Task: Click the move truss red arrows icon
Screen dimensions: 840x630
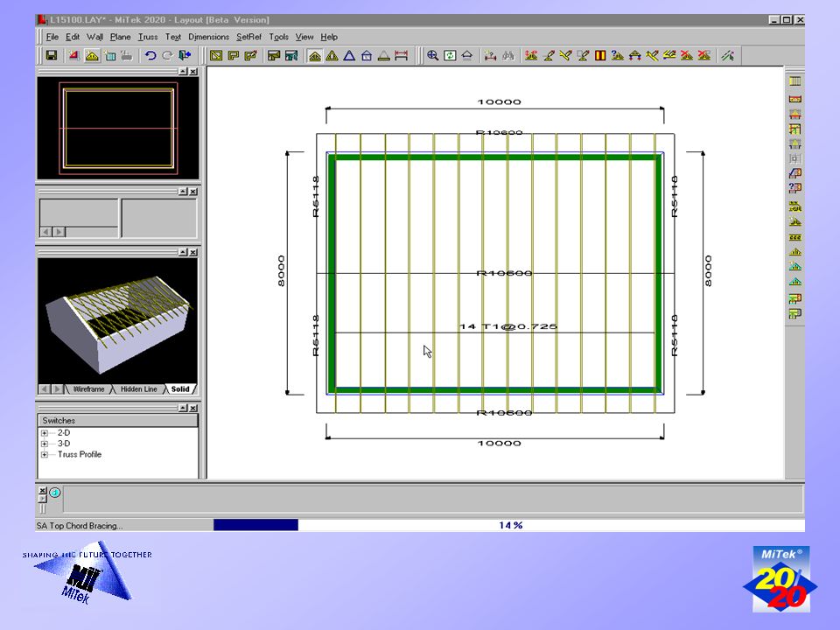Action: coord(531,56)
